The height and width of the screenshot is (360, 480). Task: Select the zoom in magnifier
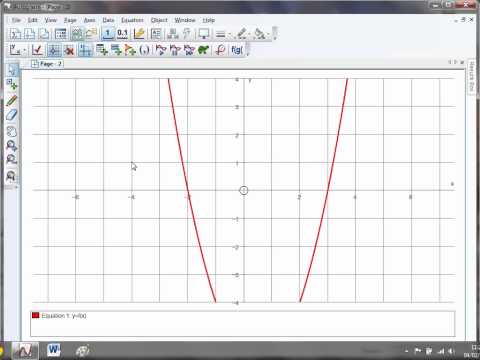coord(12,146)
